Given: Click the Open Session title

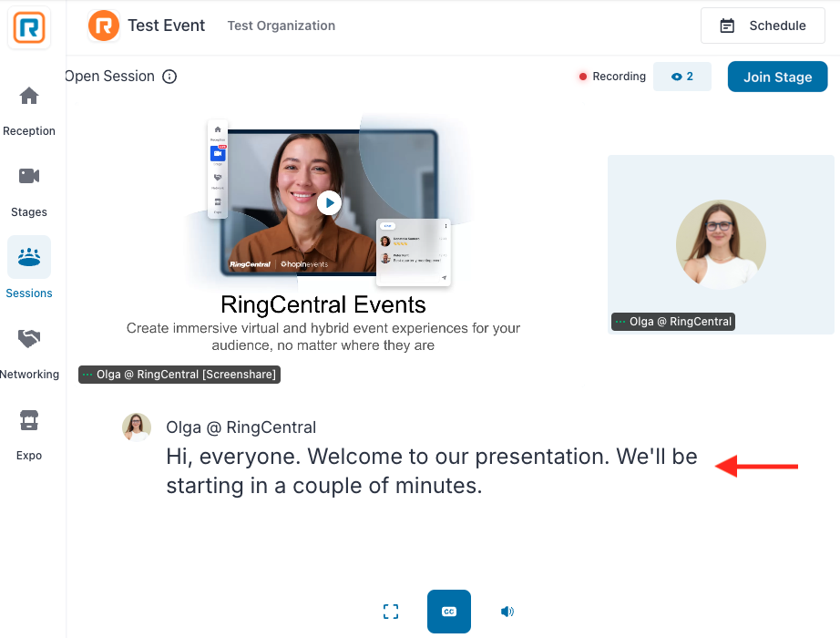Looking at the screenshot, I should (x=110, y=77).
